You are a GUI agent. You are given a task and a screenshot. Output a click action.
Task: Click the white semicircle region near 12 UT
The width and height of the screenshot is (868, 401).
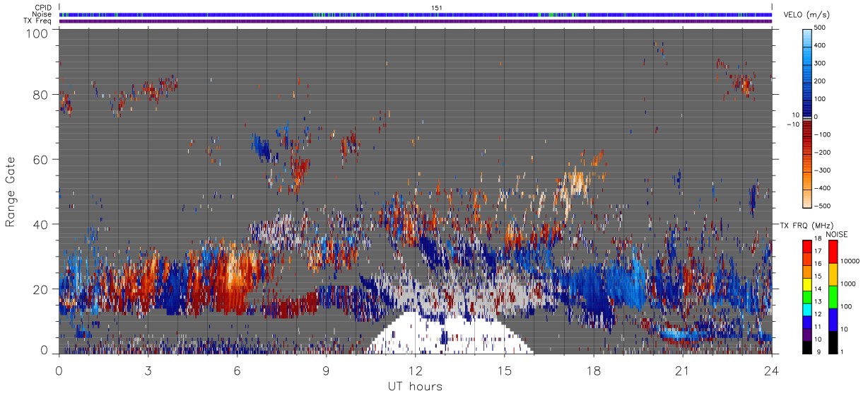(450, 332)
